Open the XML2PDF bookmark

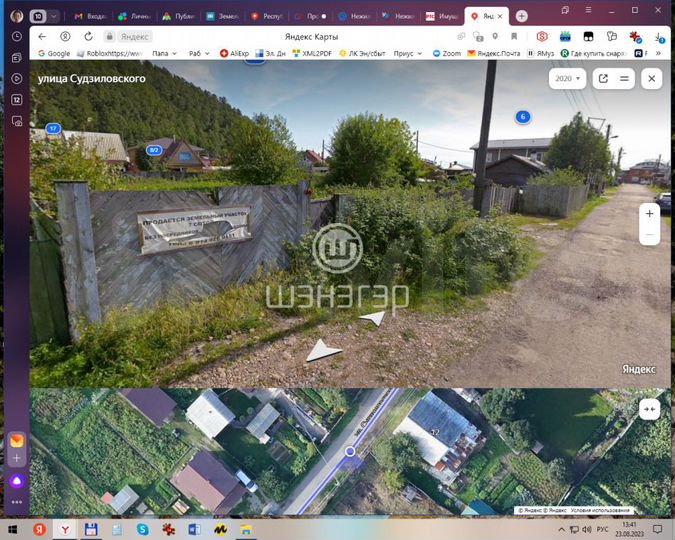[x=312, y=53]
